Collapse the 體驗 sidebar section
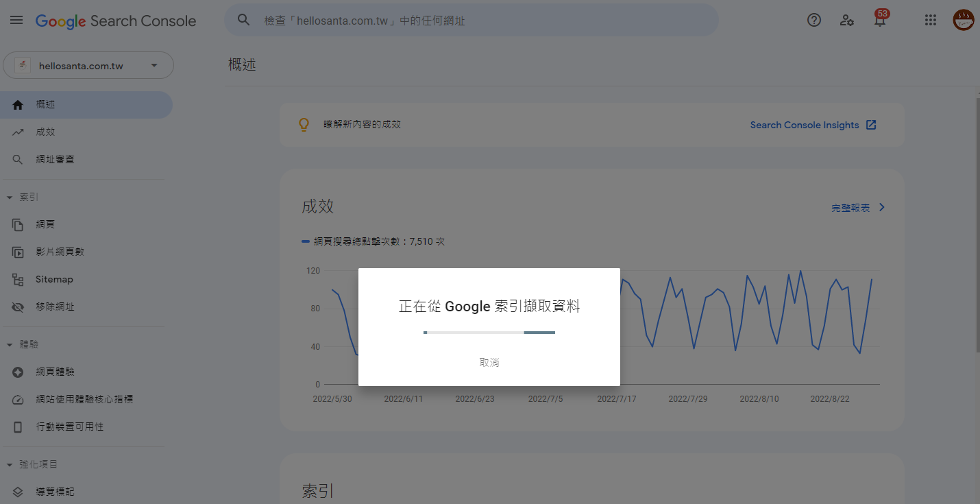Image resolution: width=980 pixels, height=504 pixels. pyautogui.click(x=10, y=345)
